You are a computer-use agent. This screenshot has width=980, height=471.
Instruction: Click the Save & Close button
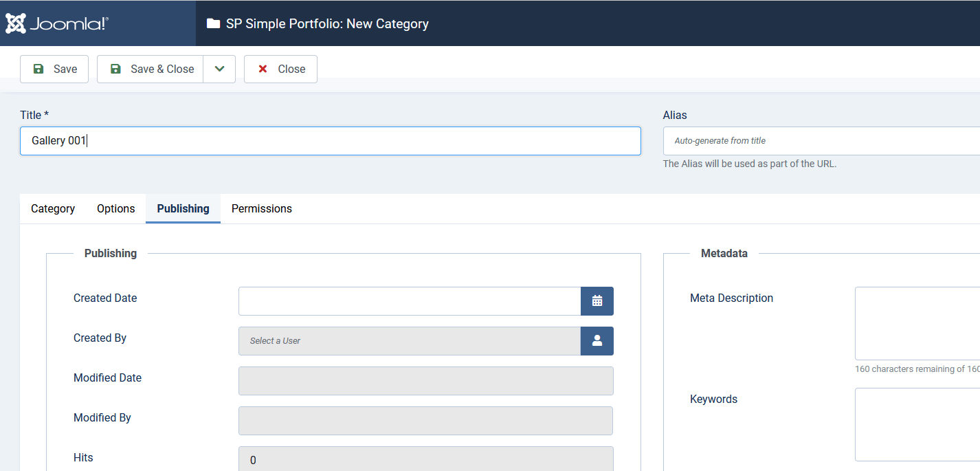151,69
